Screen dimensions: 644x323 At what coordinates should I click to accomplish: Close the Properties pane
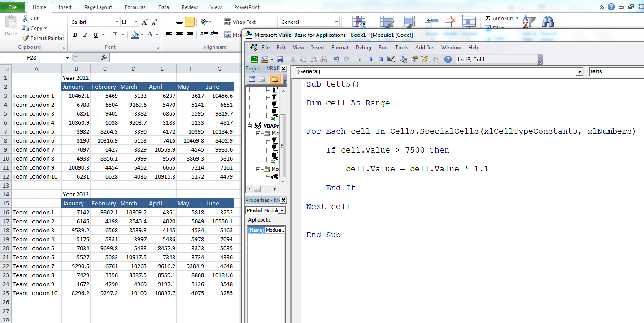283,200
